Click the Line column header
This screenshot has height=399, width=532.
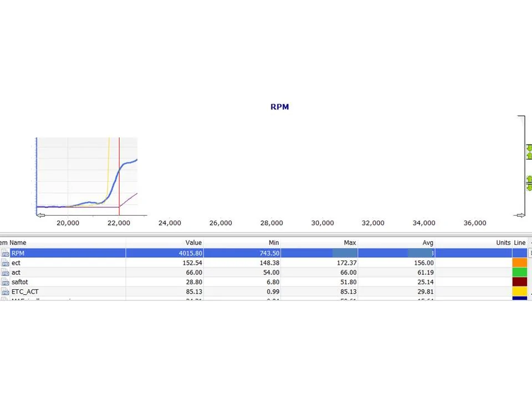point(519,243)
